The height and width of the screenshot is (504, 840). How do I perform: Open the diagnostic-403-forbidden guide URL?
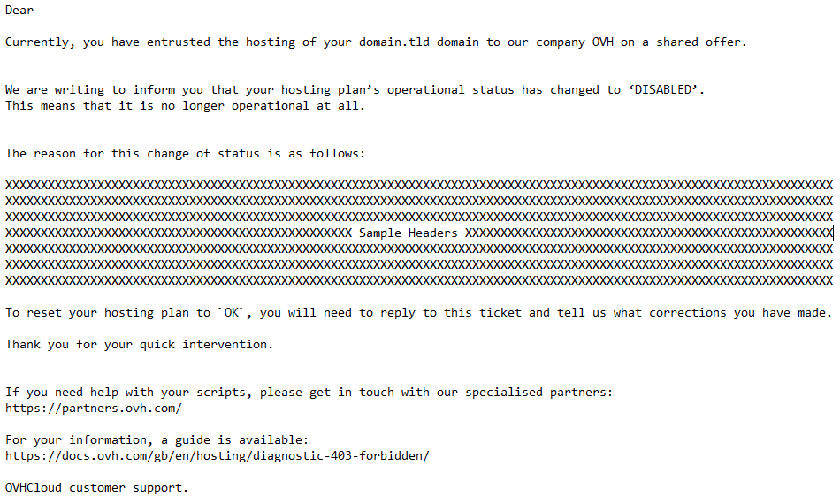point(218,455)
